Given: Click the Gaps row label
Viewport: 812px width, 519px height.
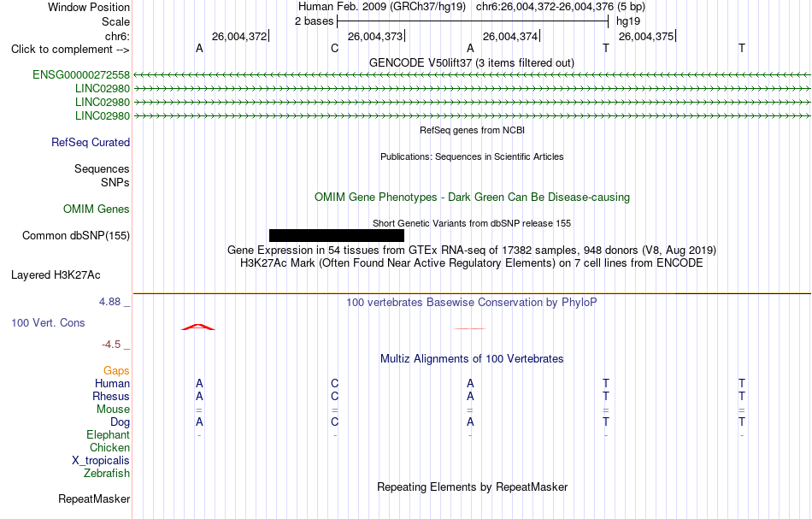Looking at the screenshot, I should (116, 370).
